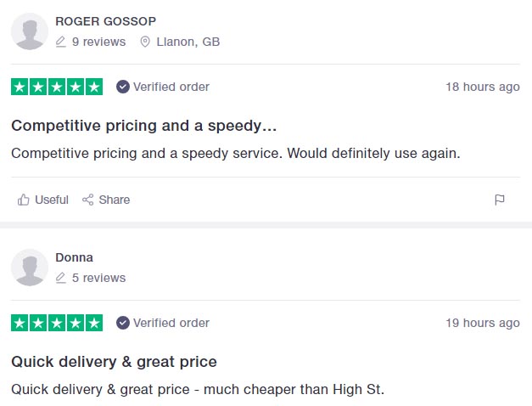
Task: Click Roger Gossop's profile avatar
Action: click(30, 31)
